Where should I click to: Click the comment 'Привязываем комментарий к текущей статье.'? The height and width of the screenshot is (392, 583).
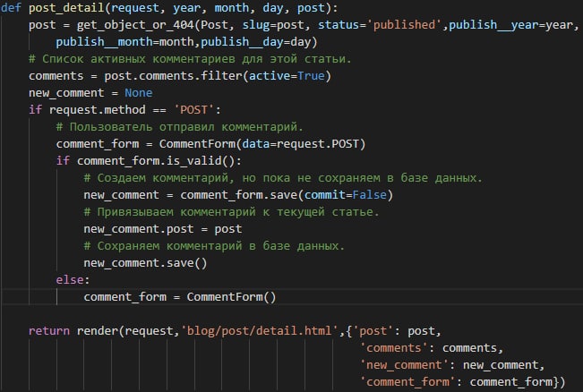tap(231, 212)
